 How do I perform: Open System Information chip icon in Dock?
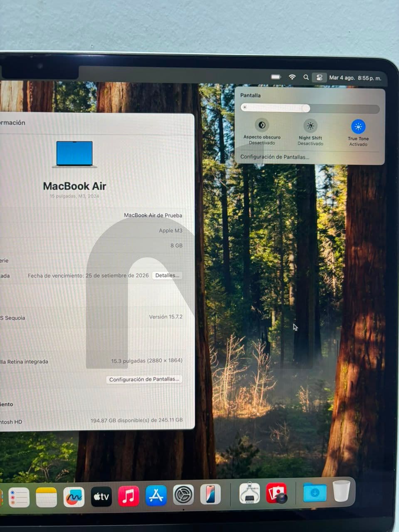[x=249, y=493]
